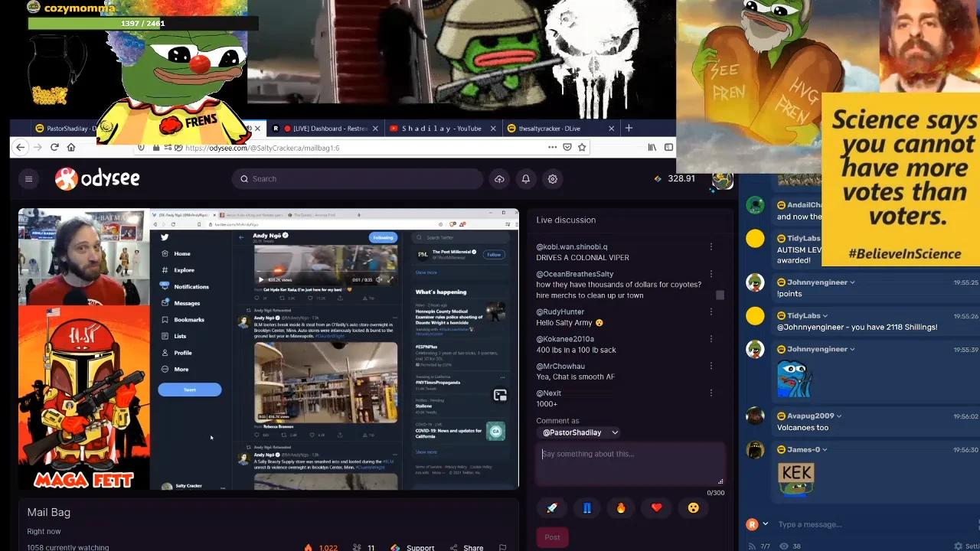The image size is (980, 551).
Task: Toggle the heart reaction under the stream
Action: pyautogui.click(x=656, y=507)
